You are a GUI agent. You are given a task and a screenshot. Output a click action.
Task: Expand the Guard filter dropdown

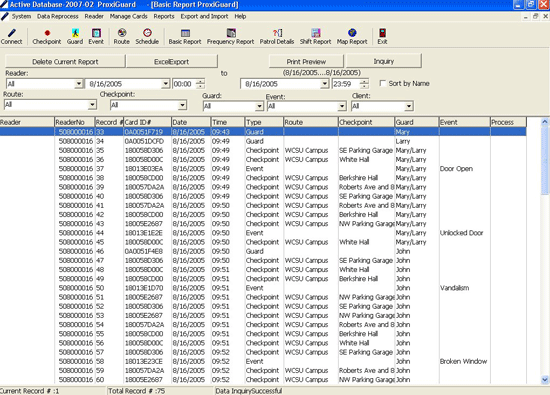point(259,106)
